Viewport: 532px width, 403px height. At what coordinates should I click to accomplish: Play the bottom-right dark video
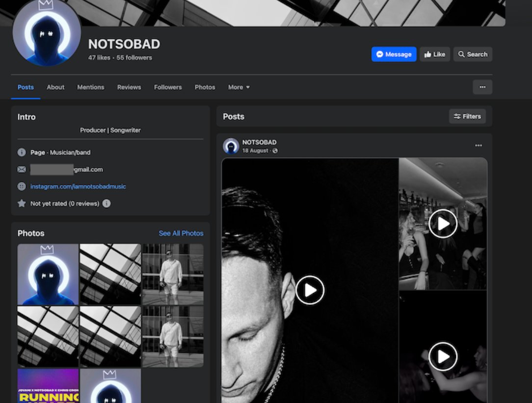point(443,356)
